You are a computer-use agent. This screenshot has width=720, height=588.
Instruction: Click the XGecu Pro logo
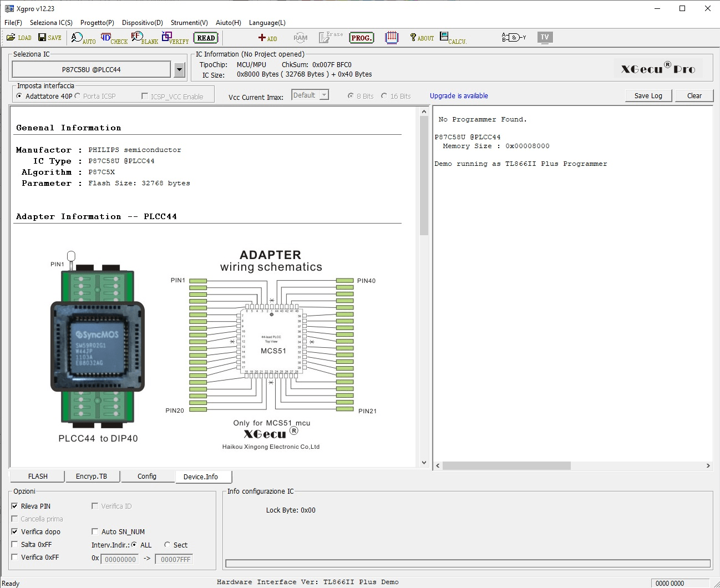click(658, 69)
